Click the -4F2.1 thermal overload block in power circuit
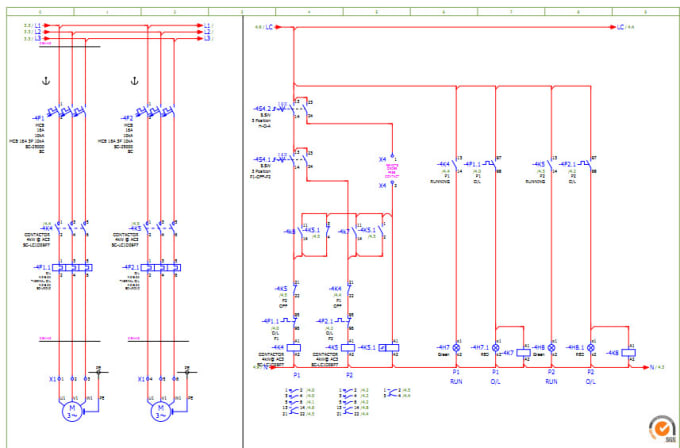The width and height of the screenshot is (680, 448). (x=161, y=268)
